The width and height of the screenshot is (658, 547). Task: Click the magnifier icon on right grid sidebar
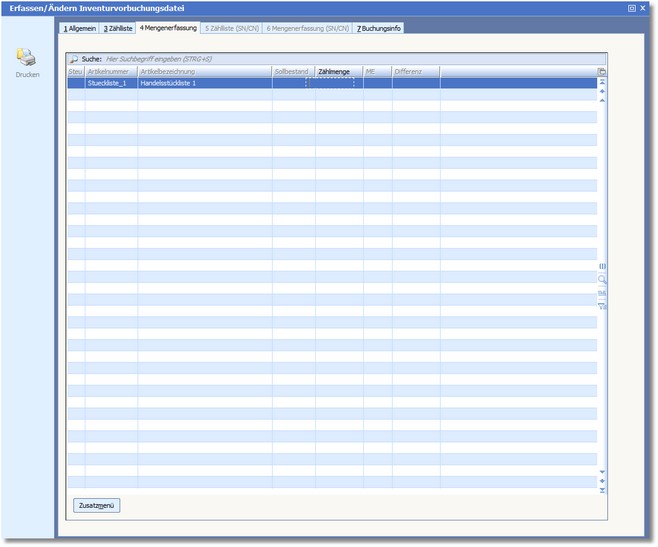coord(602,280)
